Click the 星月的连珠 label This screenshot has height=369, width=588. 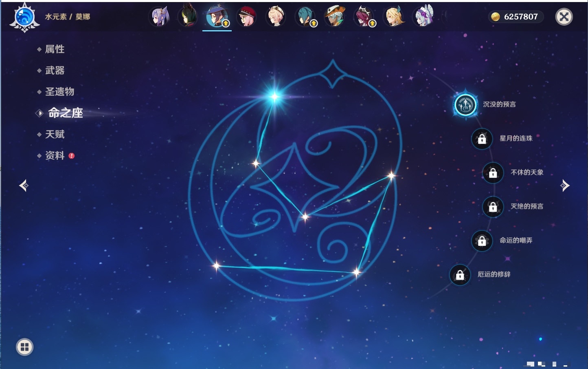[x=516, y=138]
